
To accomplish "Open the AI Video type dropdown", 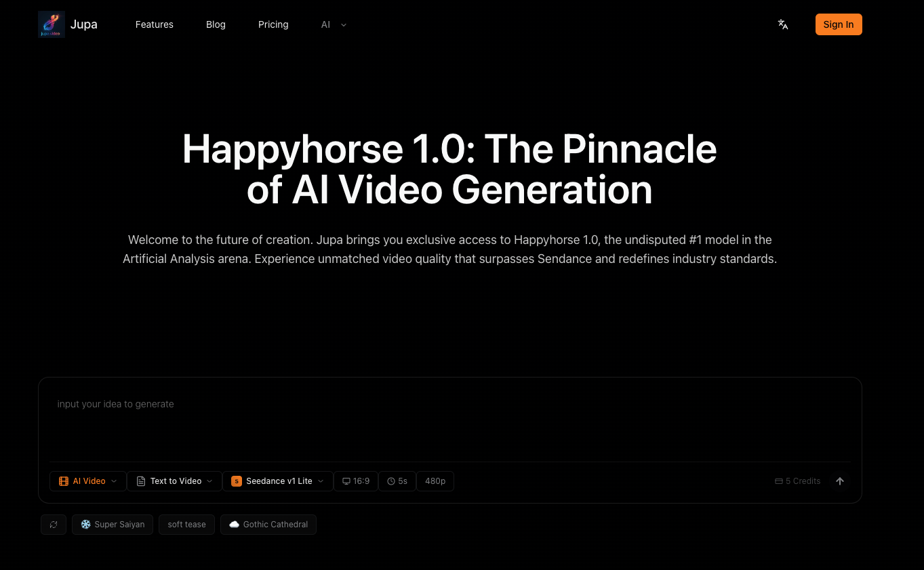I will [88, 481].
